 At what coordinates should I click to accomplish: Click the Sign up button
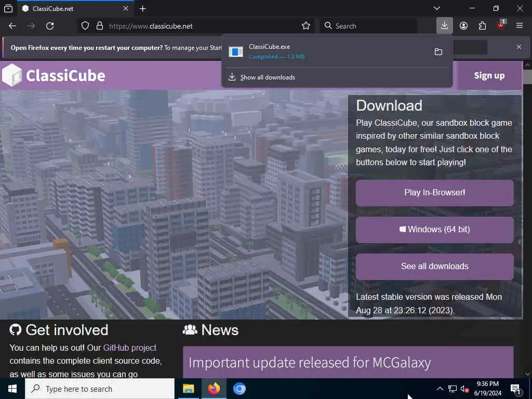point(489,75)
